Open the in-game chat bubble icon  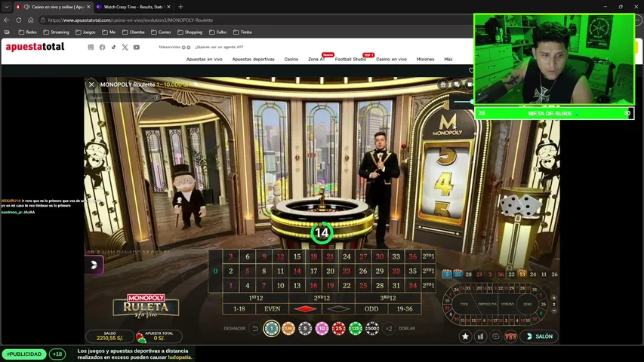click(456, 84)
